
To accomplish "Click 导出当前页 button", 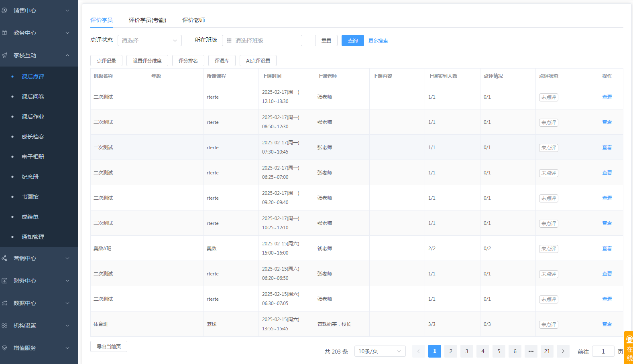I will (109, 346).
